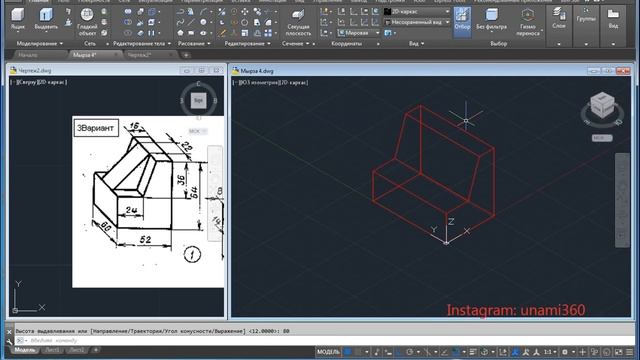The width and height of the screenshot is (640, 360).
Task: Expand the Рисование panel
Action: tap(194, 43)
